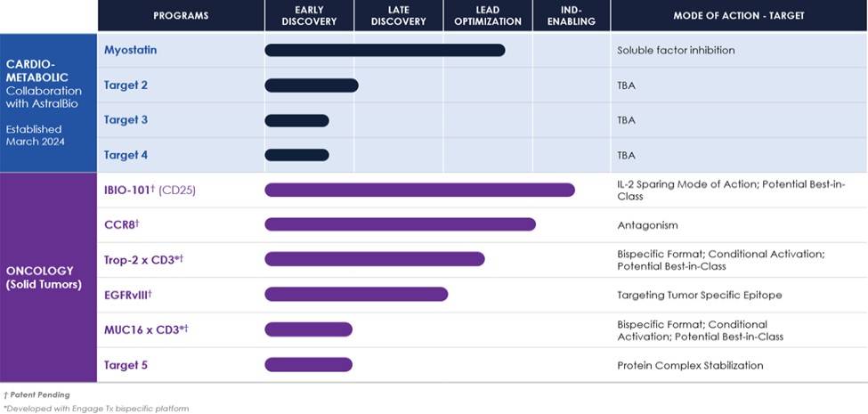Click the Patent Pending footnote text
This screenshot has height=414, width=868.
(37, 394)
